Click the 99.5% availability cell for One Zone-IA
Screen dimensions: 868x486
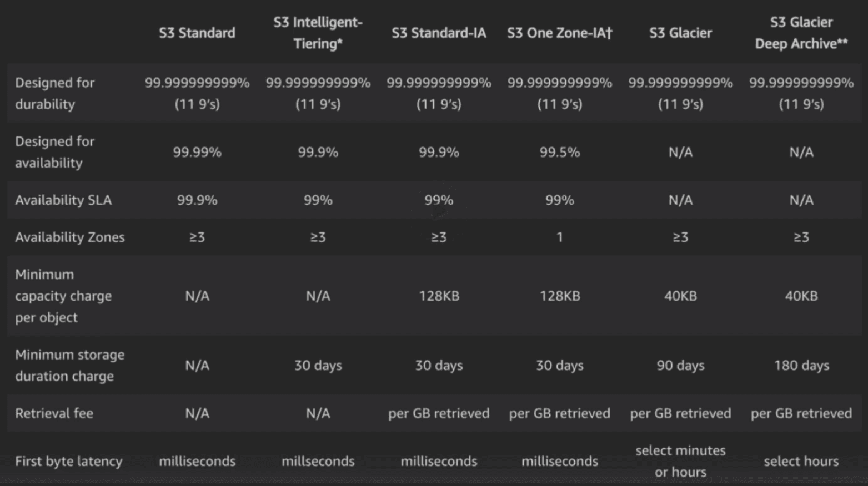coord(560,152)
